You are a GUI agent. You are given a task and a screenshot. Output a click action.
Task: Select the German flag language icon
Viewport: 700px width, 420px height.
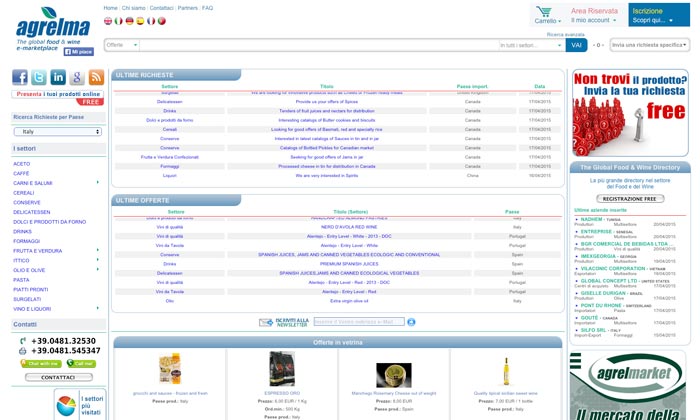(128, 20)
